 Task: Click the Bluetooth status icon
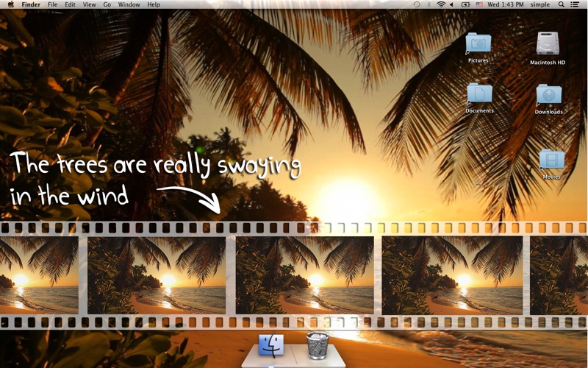coord(429,4)
